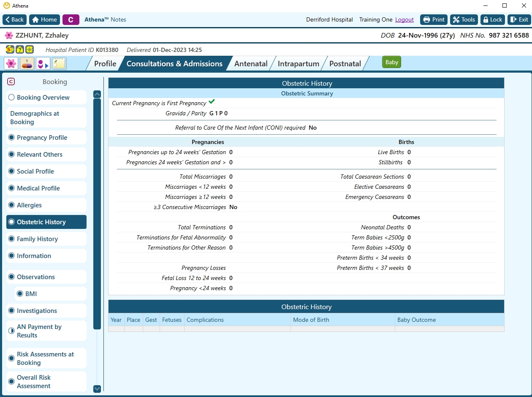532x397 pixels.
Task: Select Information in sidebar
Action: click(x=46, y=256)
